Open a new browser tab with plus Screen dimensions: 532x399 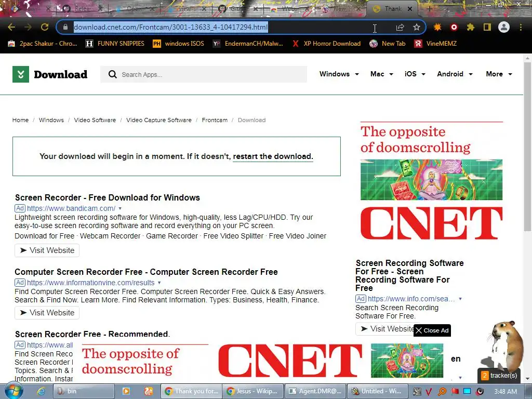click(429, 9)
